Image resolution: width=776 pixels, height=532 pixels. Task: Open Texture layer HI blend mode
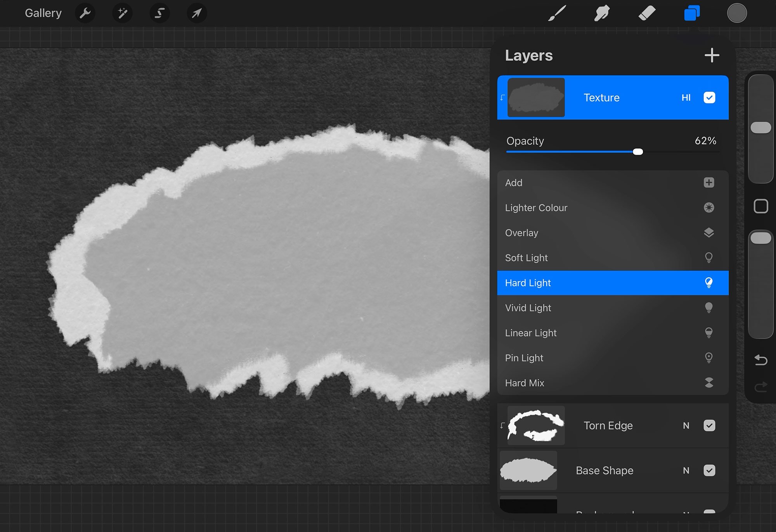(x=686, y=98)
